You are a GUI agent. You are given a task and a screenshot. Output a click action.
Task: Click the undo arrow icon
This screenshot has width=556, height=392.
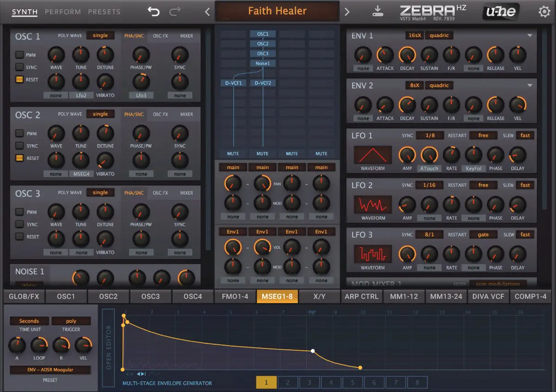153,10
